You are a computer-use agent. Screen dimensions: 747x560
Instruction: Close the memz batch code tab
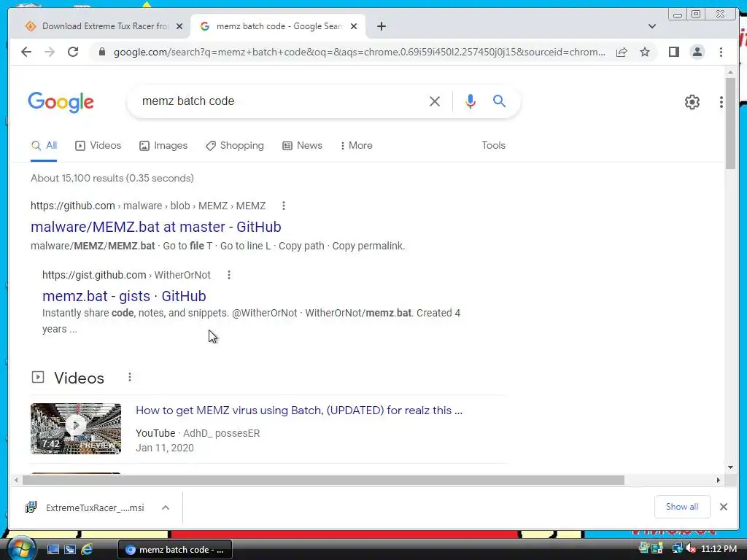[354, 26]
